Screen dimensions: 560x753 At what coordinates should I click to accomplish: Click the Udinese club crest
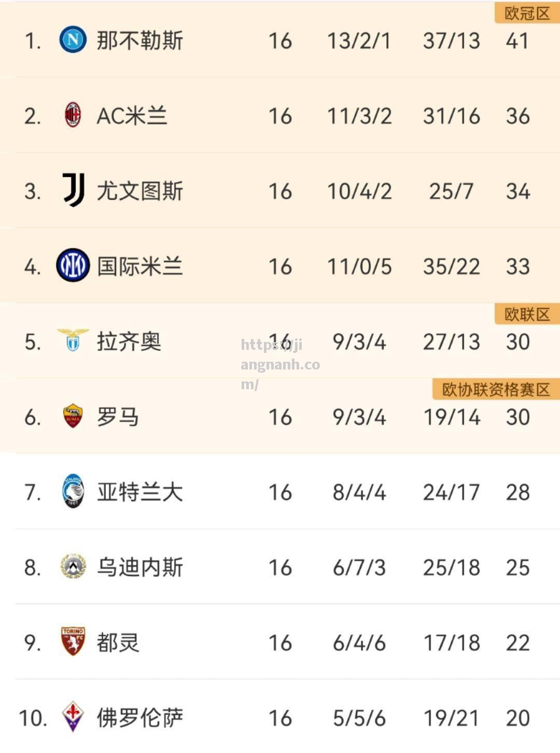coord(73,566)
